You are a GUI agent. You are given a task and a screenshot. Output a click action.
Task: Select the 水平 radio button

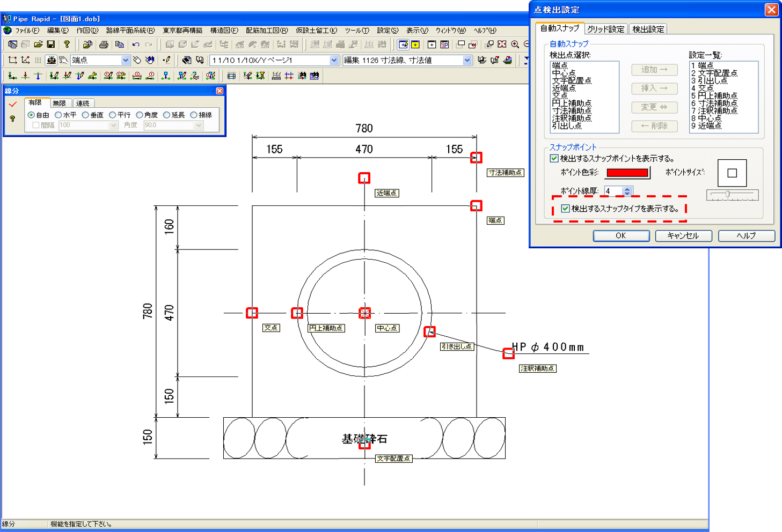pyautogui.click(x=59, y=115)
